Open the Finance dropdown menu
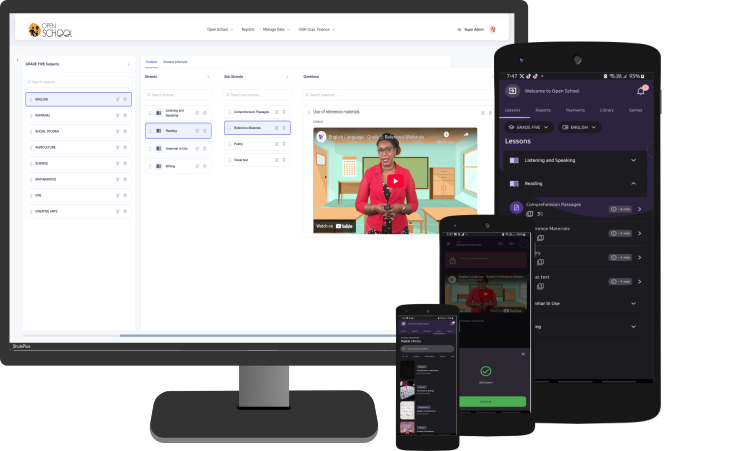The width and height of the screenshot is (745, 451). coord(316,29)
